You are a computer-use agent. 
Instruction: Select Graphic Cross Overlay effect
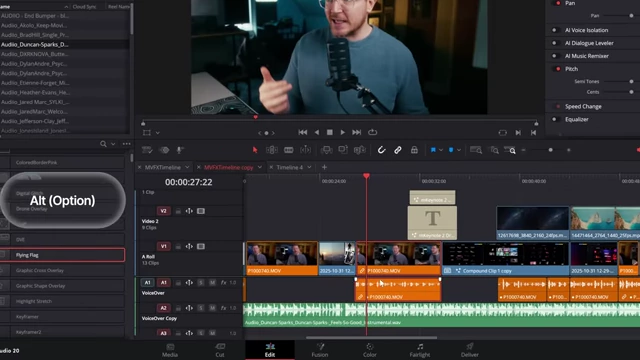point(62,270)
